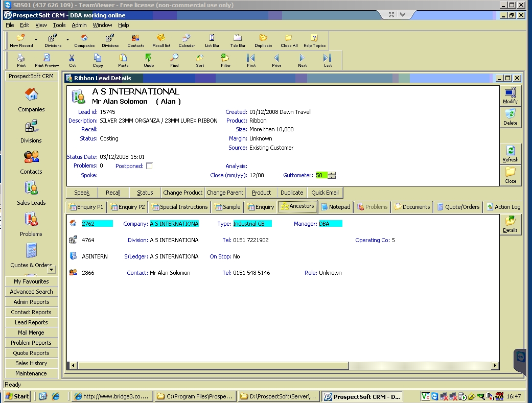The image size is (532, 403).
Task: Click the Find toolbar icon
Action: click(x=174, y=60)
